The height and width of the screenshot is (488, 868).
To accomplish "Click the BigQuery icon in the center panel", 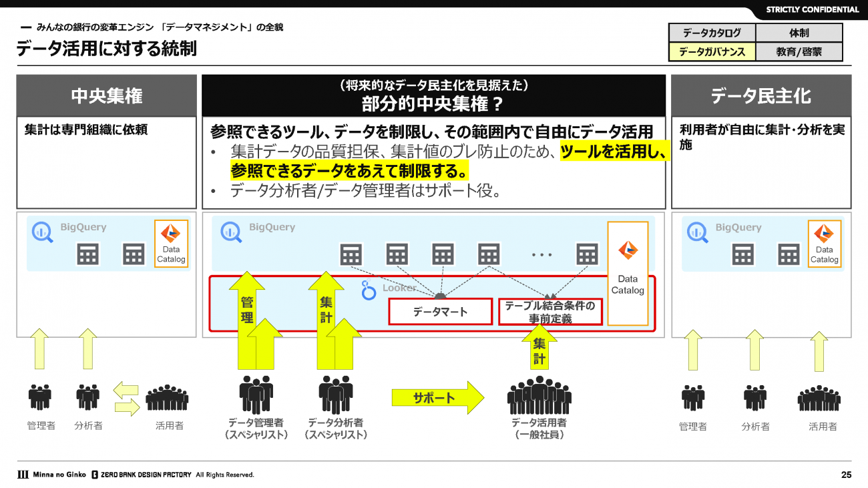I will [231, 231].
